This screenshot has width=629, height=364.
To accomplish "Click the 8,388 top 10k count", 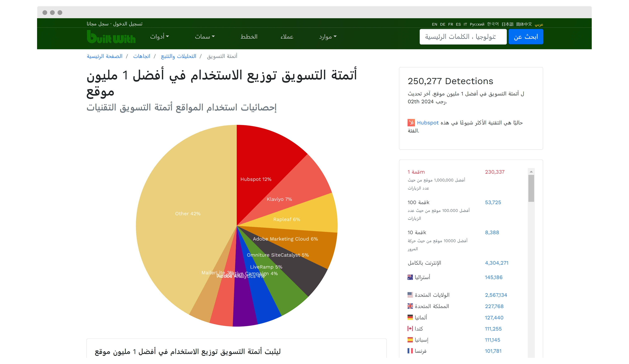I will 492,233.
